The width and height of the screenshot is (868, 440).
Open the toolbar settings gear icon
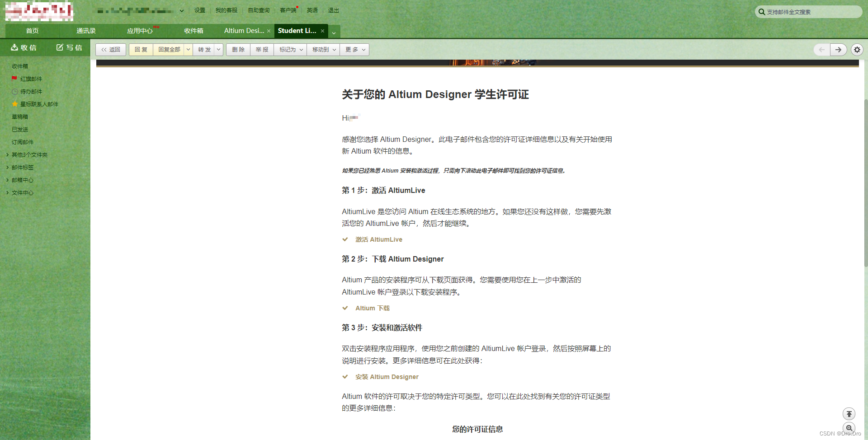coord(857,50)
